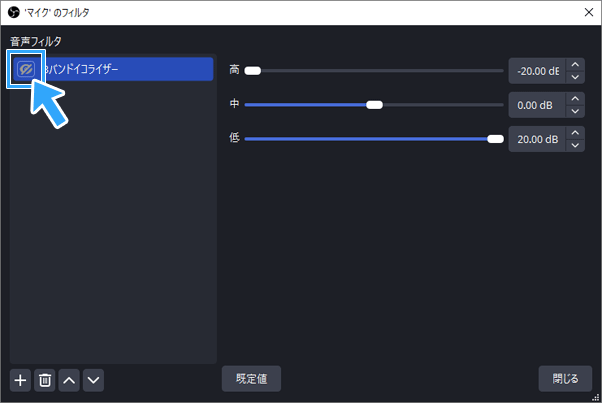
Task: Move the selected filter down
Action: [x=93, y=380]
